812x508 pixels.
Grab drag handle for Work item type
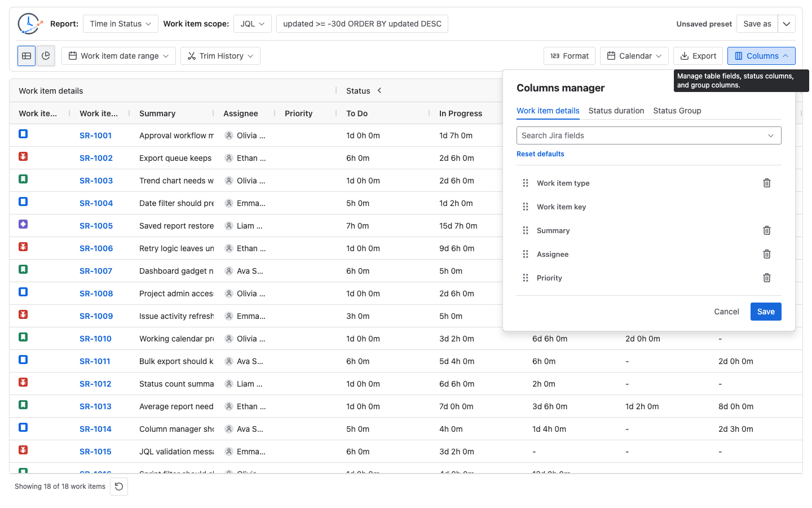click(526, 183)
